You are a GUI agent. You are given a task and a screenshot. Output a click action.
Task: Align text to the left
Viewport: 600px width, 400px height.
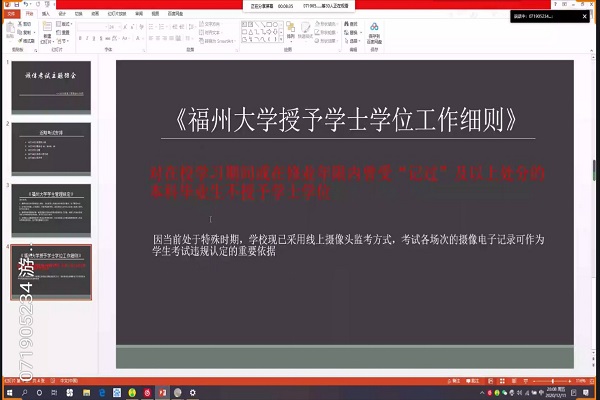tap(151, 38)
